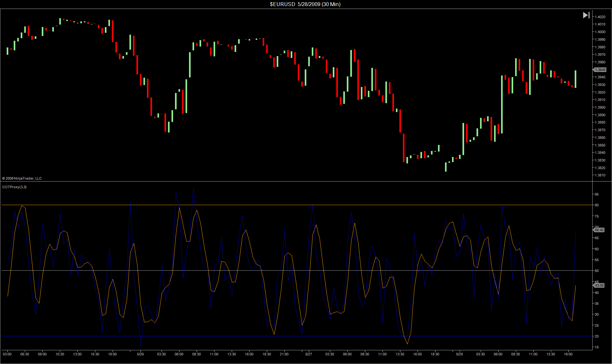The image size is (612, 364).
Task: Click the 68.42 indicator value marker
Action: tap(599, 230)
